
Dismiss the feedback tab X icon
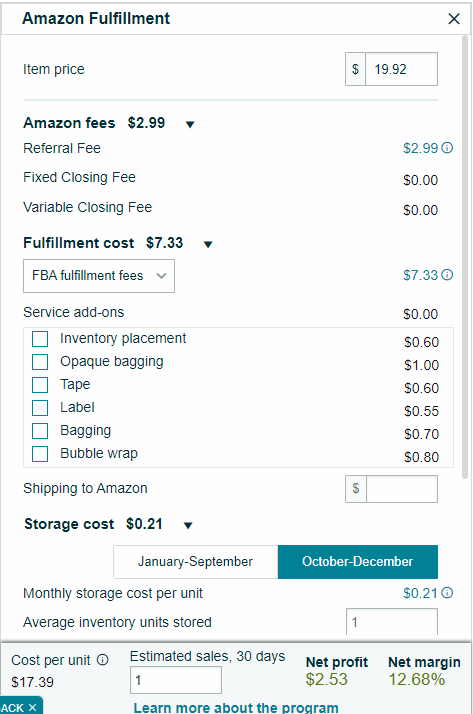click(32, 707)
